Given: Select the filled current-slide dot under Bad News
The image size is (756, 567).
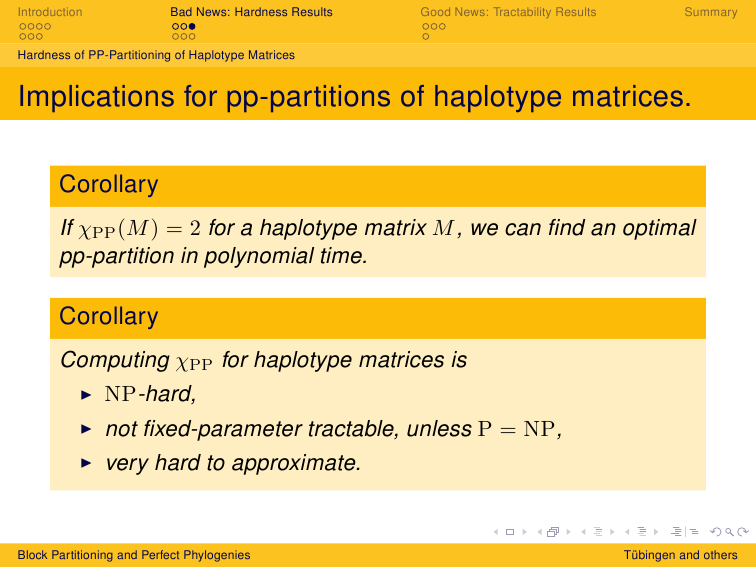Looking at the screenshot, I should (x=192, y=26).
